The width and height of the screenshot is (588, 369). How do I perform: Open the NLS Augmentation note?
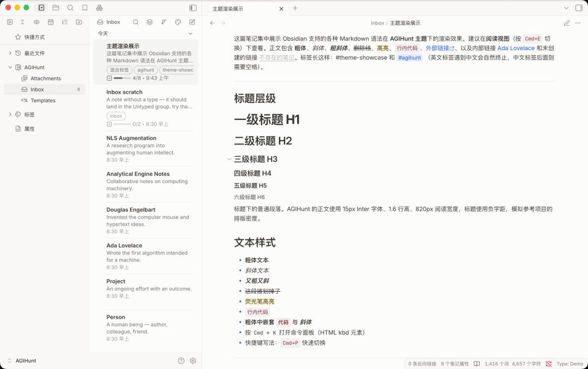[145, 149]
